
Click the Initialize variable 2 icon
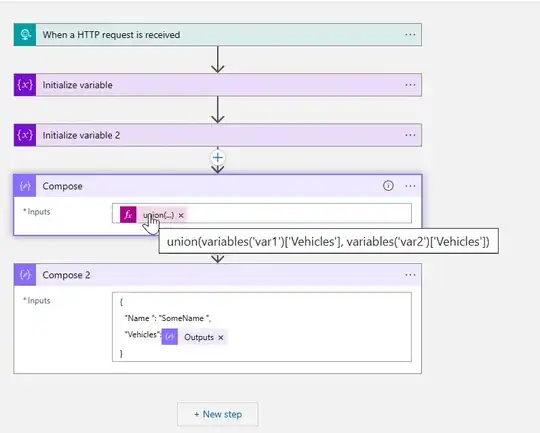25,135
